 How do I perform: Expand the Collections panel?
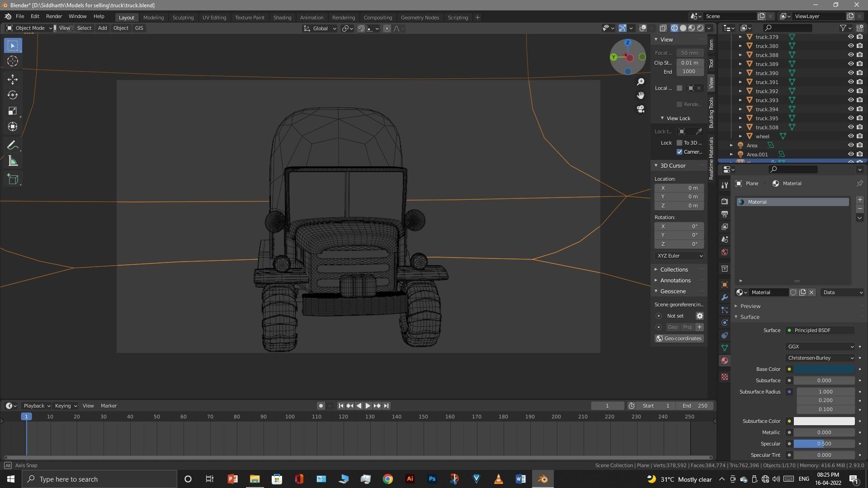[674, 270]
